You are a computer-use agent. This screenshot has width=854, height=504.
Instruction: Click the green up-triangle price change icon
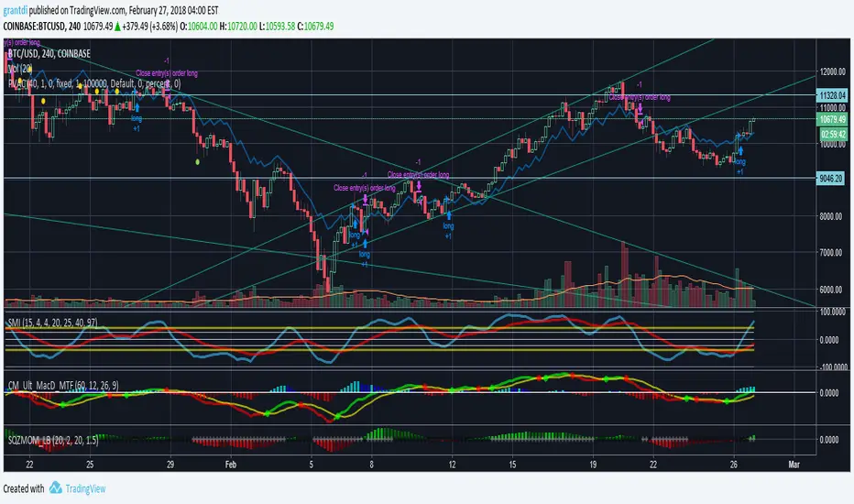[117, 27]
